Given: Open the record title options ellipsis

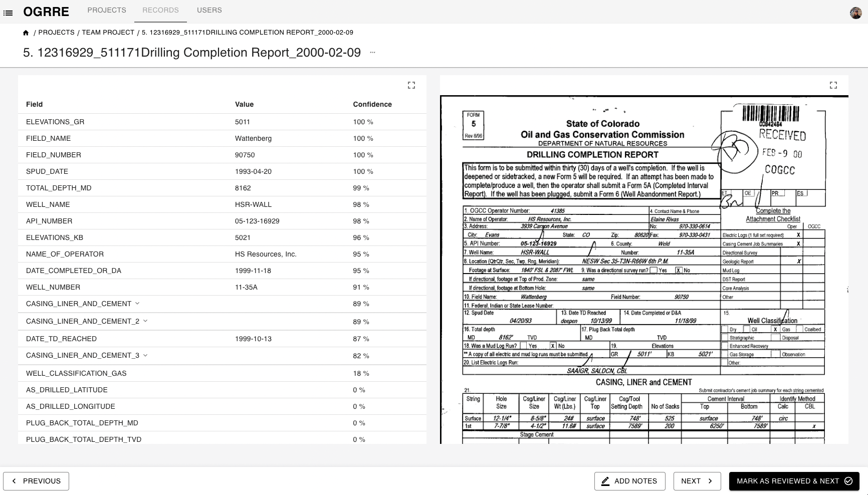Looking at the screenshot, I should tap(372, 52).
